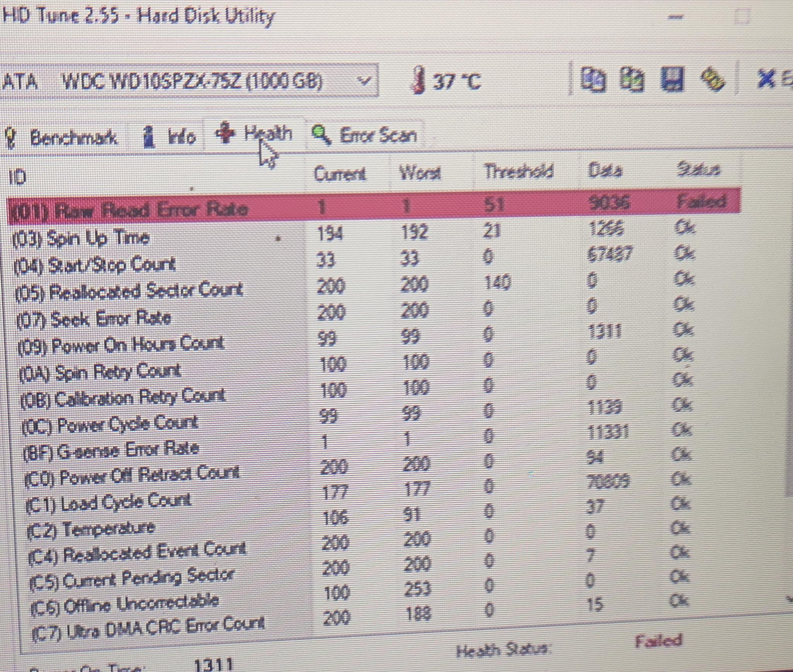Click the ID column header
This screenshot has height=672, width=793.
click(155, 177)
